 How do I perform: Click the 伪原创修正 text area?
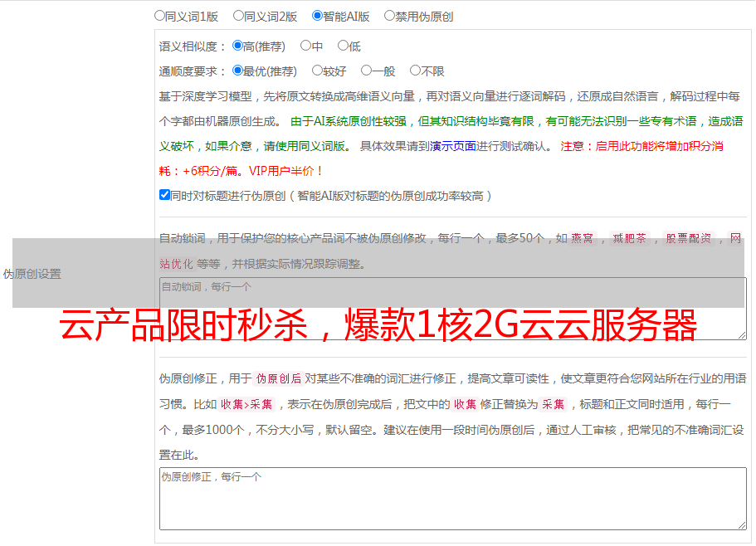pos(453,499)
